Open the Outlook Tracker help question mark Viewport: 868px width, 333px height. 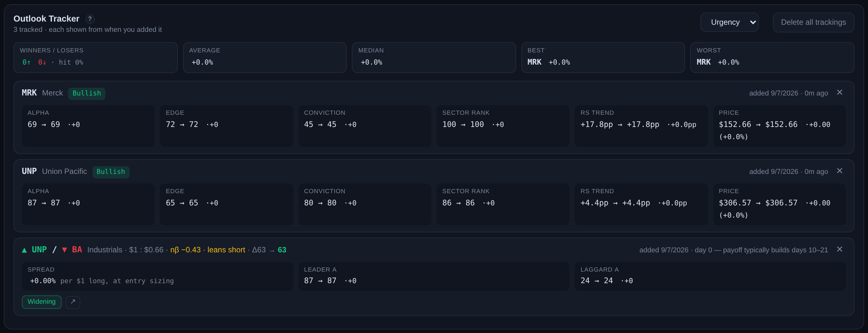(x=90, y=19)
